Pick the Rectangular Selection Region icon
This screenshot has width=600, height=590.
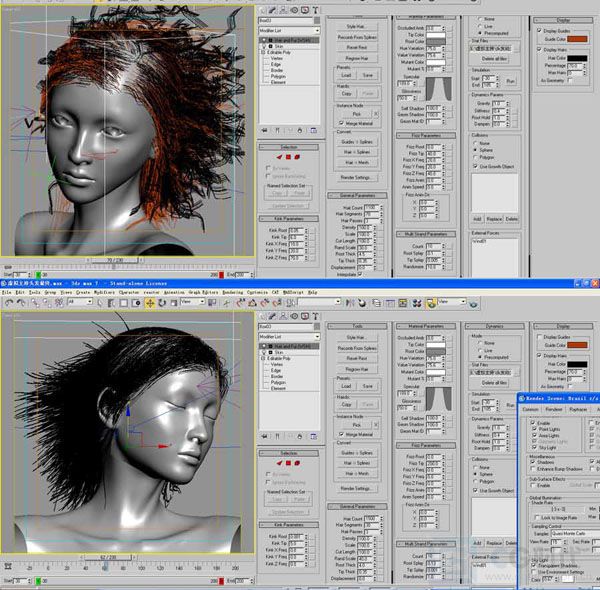tap(124, 303)
